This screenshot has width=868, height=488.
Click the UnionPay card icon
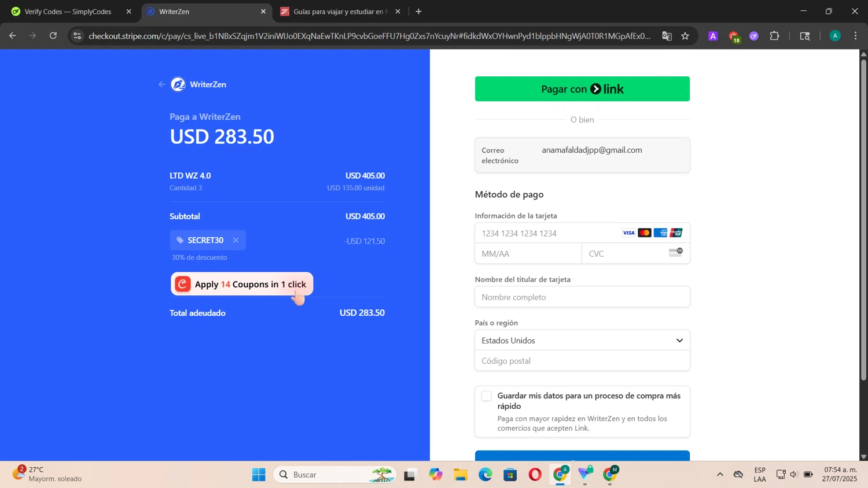point(676,233)
